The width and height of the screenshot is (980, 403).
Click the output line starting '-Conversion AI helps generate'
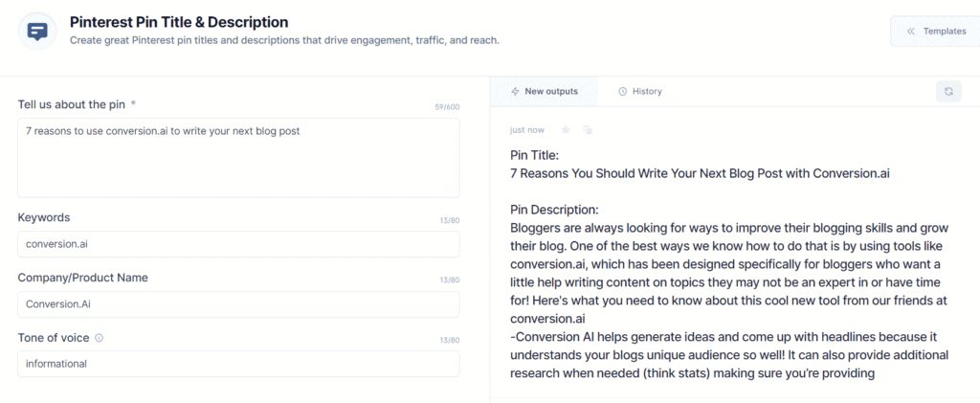click(724, 337)
